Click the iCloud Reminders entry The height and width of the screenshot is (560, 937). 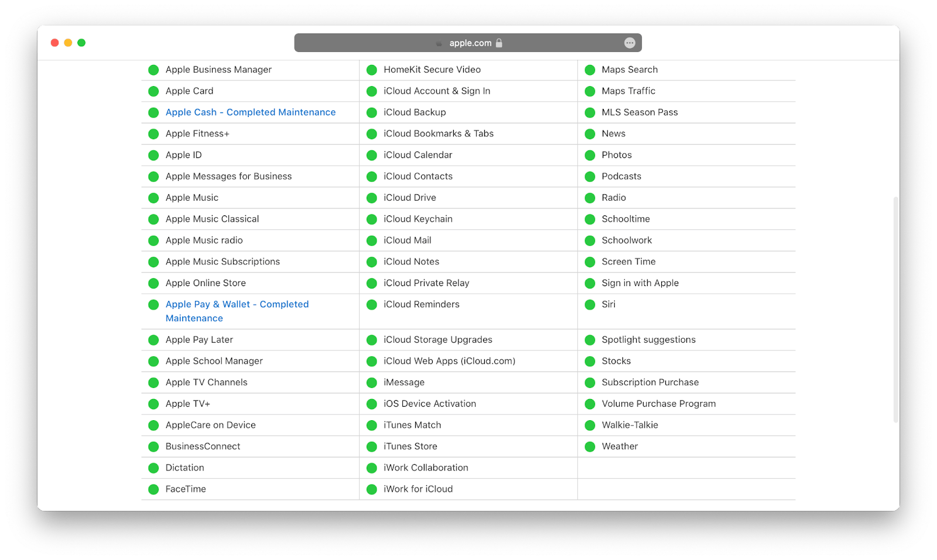pyautogui.click(x=421, y=304)
